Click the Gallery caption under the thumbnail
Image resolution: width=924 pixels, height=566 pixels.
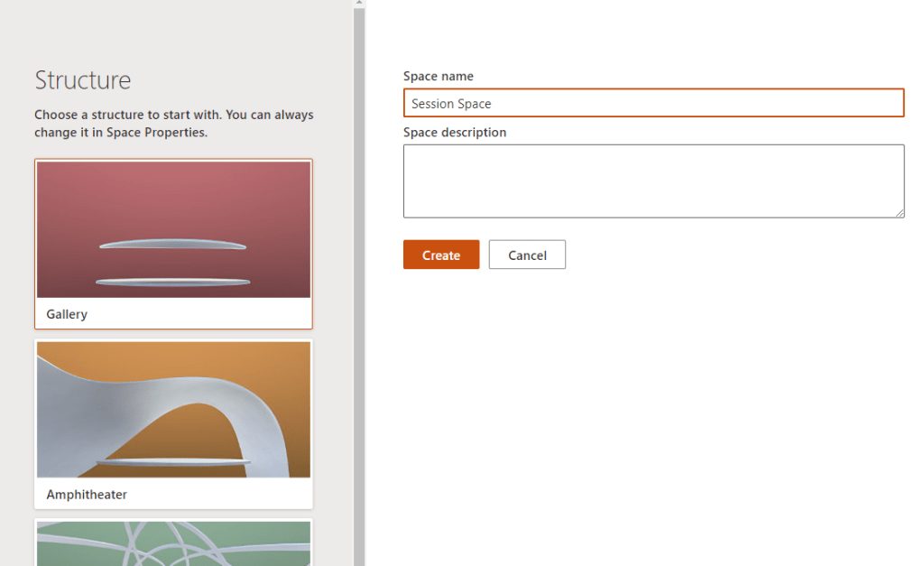pyautogui.click(x=67, y=314)
